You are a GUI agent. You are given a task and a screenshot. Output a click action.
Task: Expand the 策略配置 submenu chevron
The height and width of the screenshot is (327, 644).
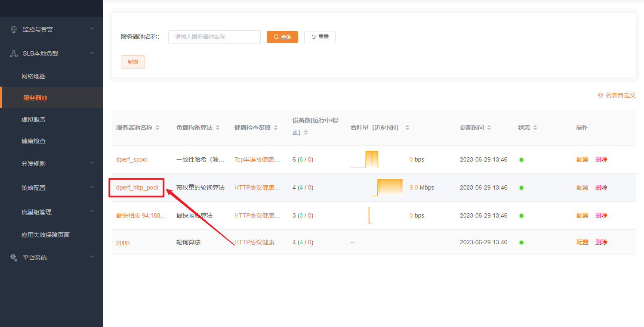point(92,187)
